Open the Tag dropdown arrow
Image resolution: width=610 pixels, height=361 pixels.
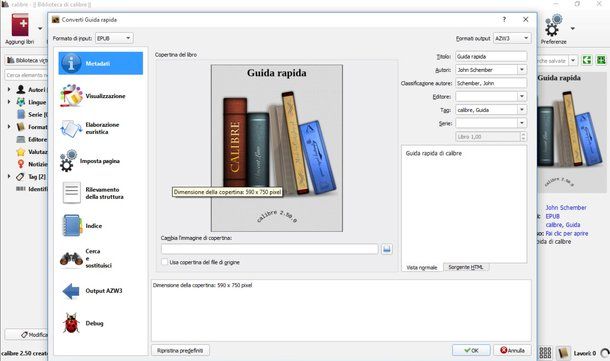pos(522,110)
